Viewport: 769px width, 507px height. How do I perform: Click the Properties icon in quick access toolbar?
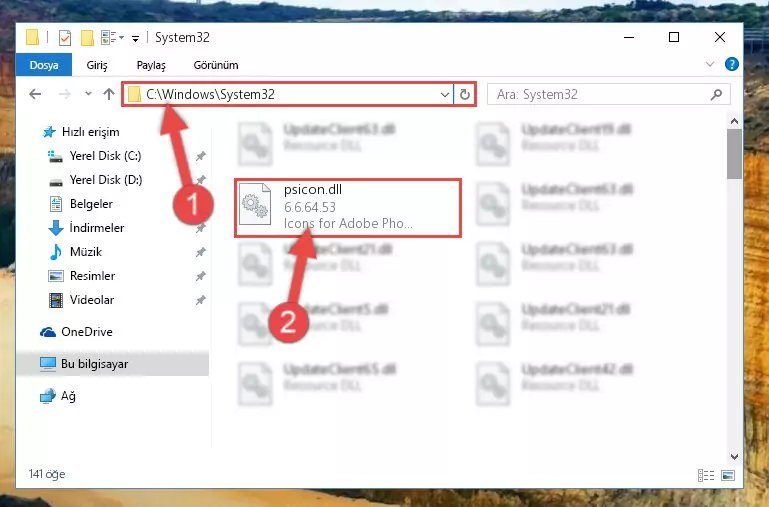(x=65, y=38)
